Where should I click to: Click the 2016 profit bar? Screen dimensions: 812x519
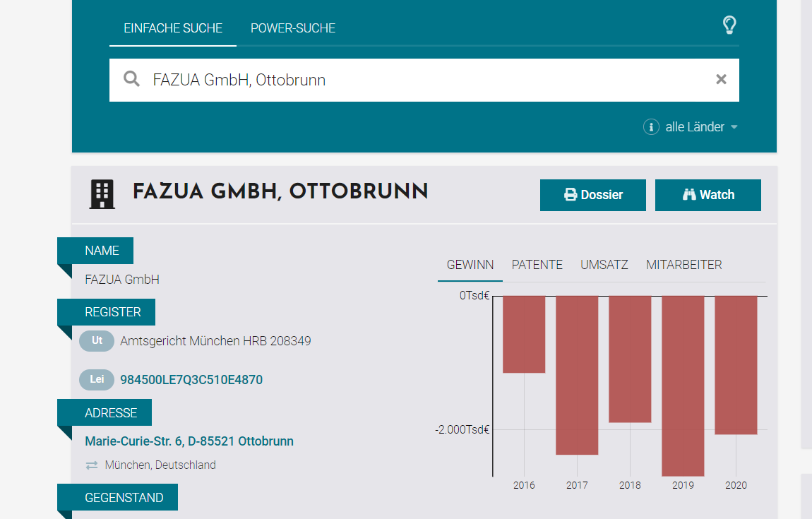click(524, 334)
